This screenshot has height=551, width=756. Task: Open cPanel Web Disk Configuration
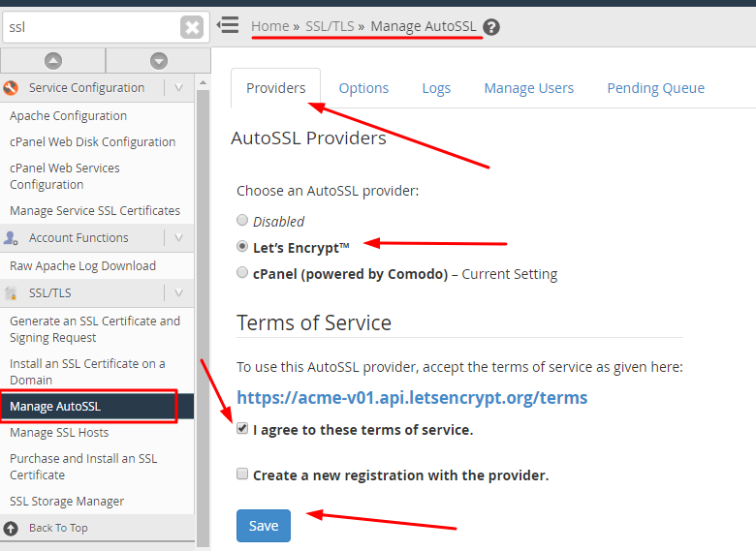93,142
